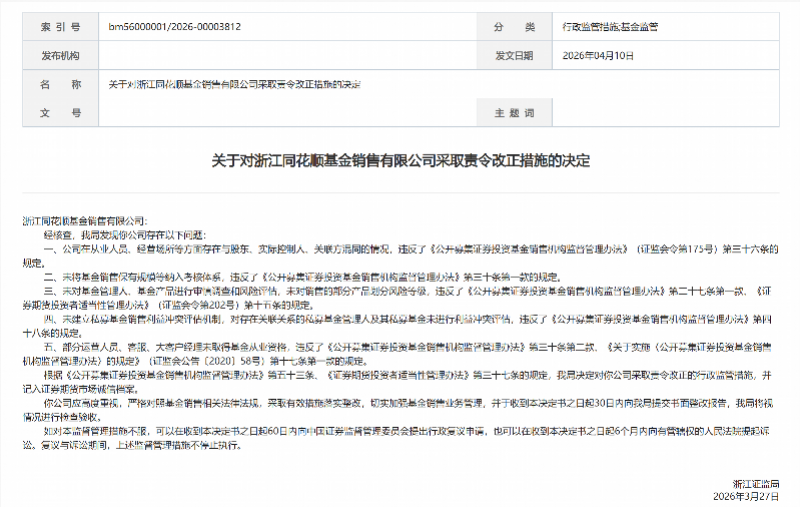Click the salutation 浙江同花顺基金销售有限公司:

pos(85,221)
